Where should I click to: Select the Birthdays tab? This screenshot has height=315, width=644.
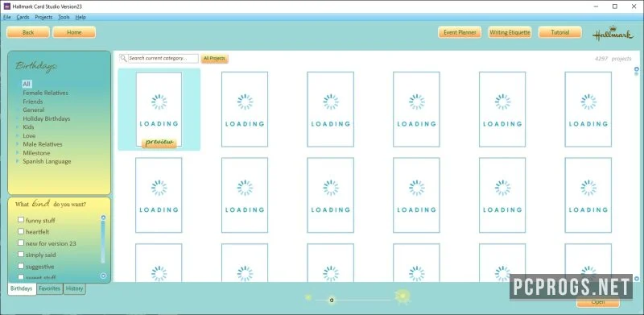click(x=22, y=289)
